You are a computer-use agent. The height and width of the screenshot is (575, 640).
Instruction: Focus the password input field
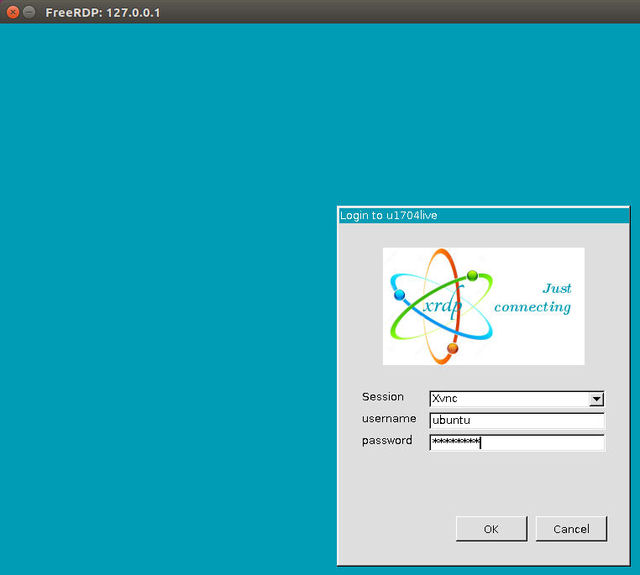[x=517, y=442]
